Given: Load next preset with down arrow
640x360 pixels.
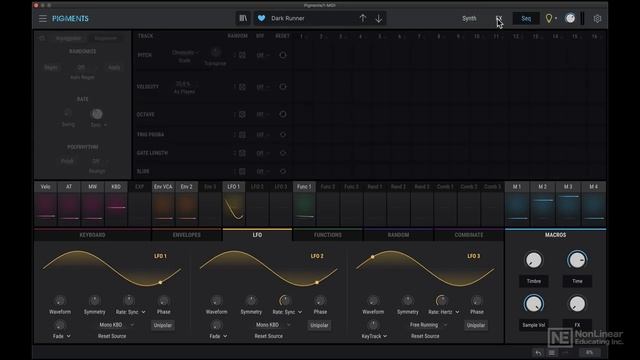Looking at the screenshot, I should click(x=379, y=18).
